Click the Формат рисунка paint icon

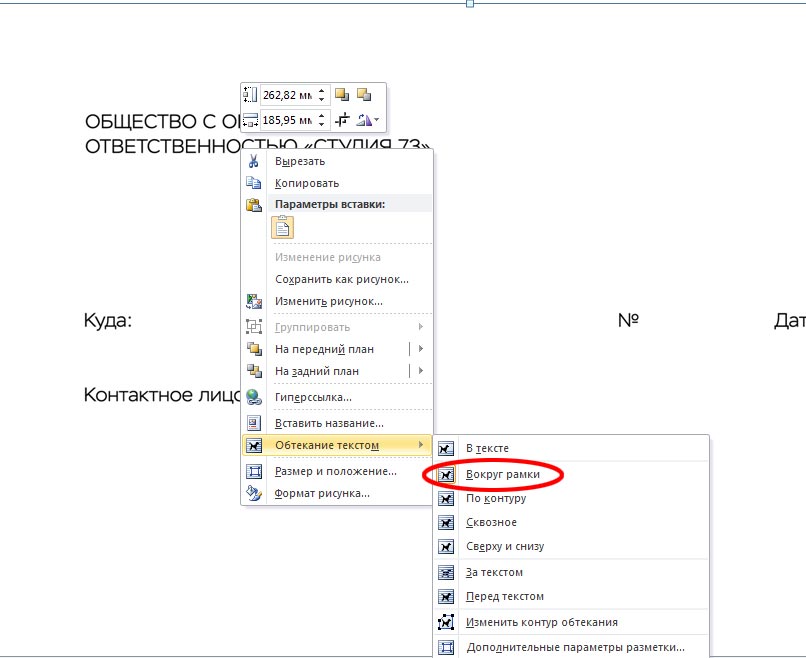(254, 493)
